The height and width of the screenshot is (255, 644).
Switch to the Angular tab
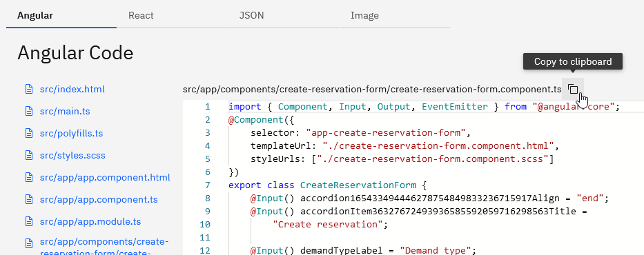(x=61, y=16)
